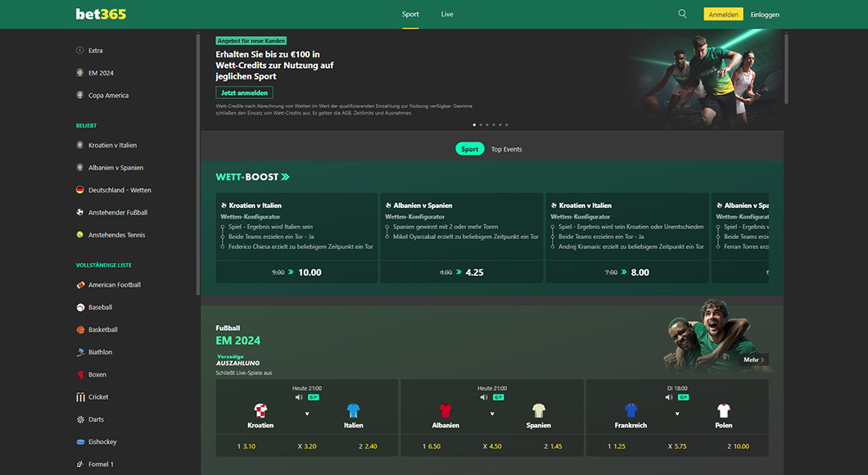The height and width of the screenshot is (475, 868).
Task: Bet on Spanien win at 1.45
Action: pos(553,446)
